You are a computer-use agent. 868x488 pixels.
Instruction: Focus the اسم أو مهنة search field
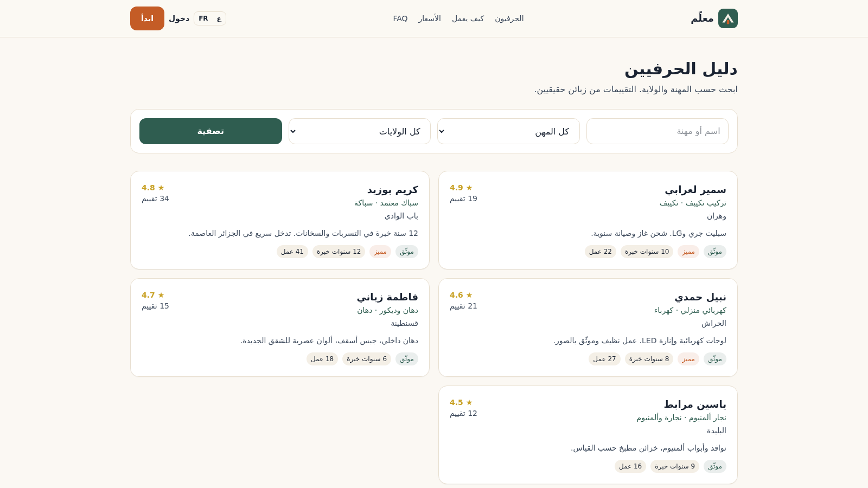coord(658,131)
